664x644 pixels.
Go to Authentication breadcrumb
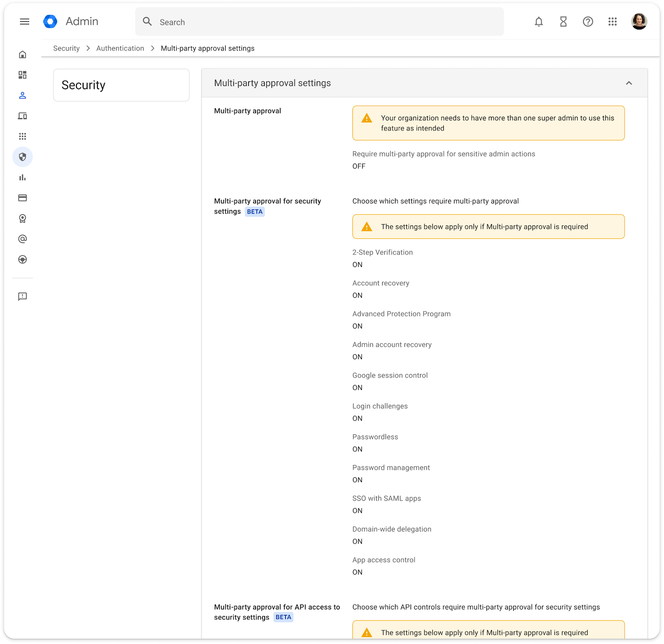point(120,48)
